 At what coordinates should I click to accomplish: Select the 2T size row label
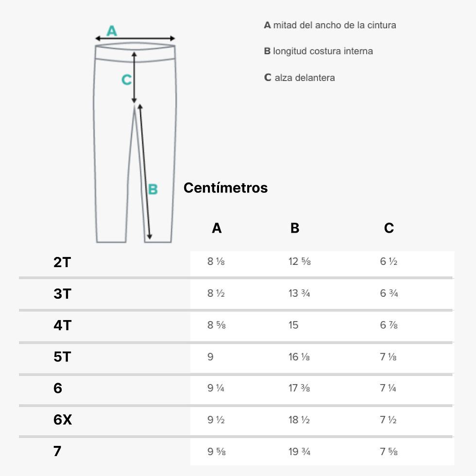pyautogui.click(x=62, y=262)
